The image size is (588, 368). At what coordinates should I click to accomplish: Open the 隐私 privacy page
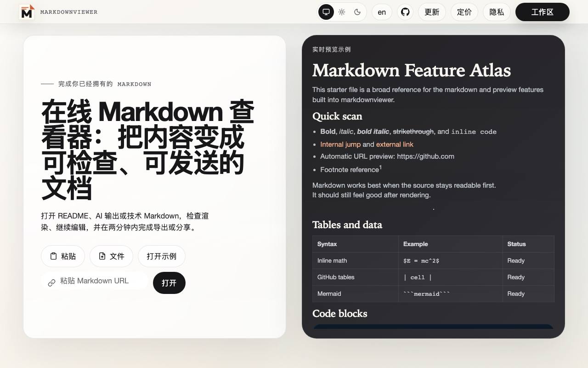pyautogui.click(x=497, y=12)
